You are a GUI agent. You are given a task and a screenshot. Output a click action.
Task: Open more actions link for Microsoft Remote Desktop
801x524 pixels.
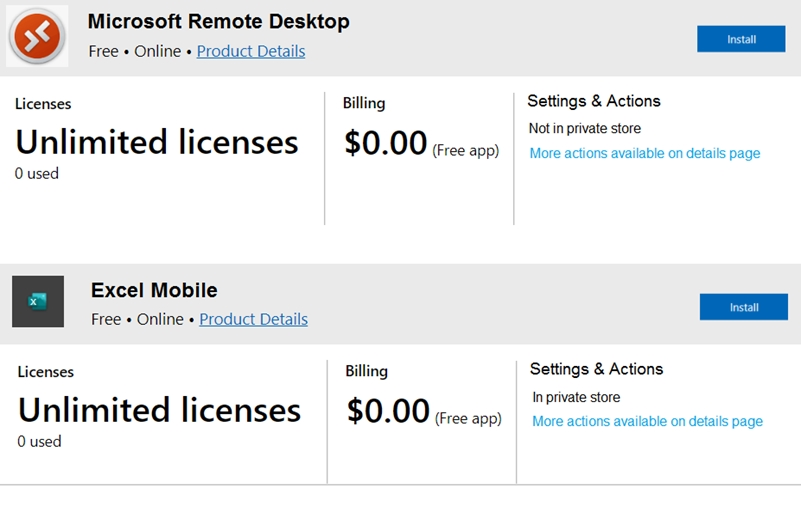(645, 153)
